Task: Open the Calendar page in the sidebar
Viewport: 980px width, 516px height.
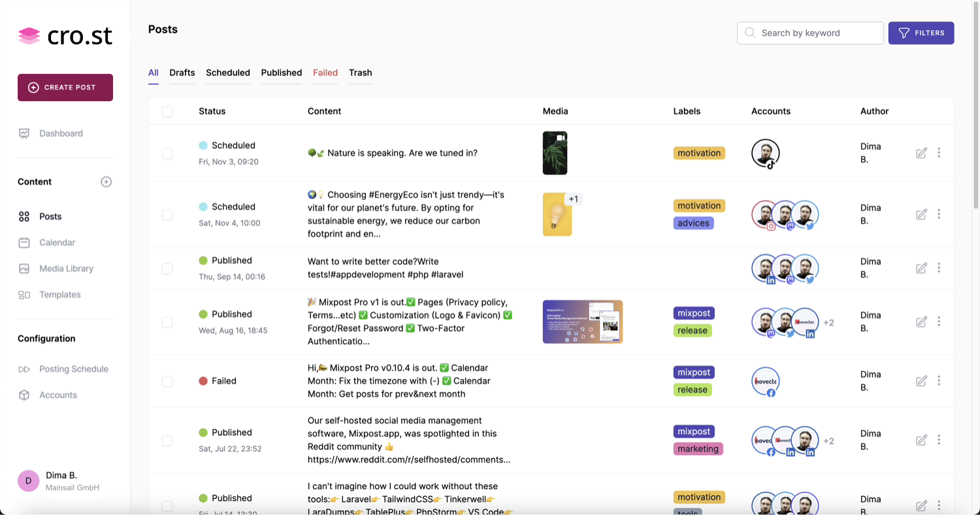Action: 57,242
